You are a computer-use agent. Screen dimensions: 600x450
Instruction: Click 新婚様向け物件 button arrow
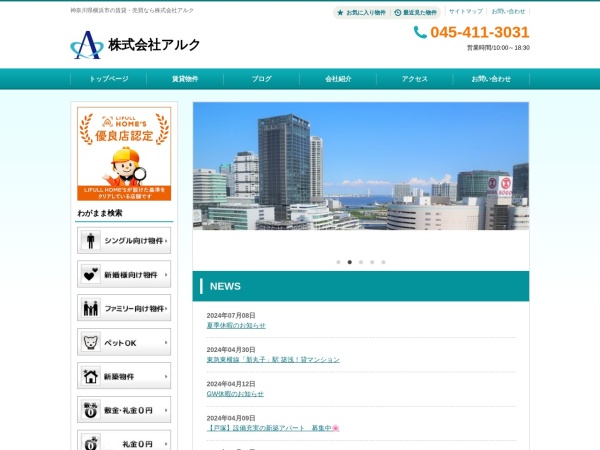pyautogui.click(x=166, y=274)
